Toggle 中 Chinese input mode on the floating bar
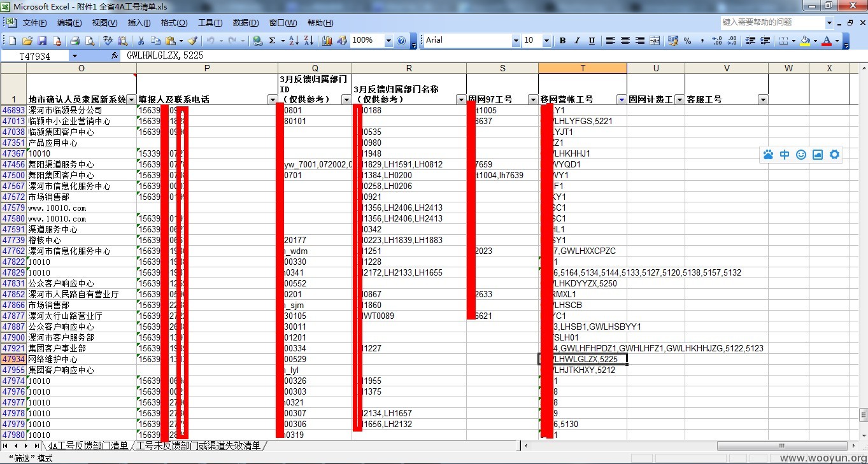This screenshot has height=464, width=868. [785, 155]
